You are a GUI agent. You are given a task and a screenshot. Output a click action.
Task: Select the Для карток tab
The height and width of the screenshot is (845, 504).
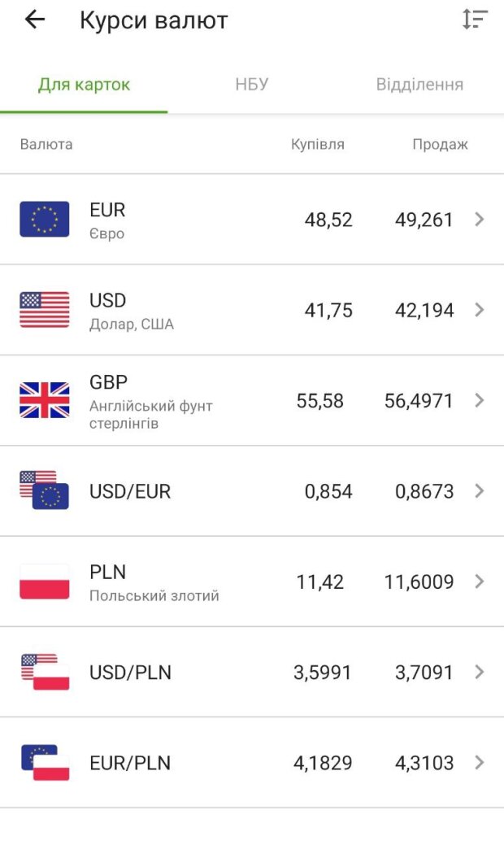pos(84,85)
